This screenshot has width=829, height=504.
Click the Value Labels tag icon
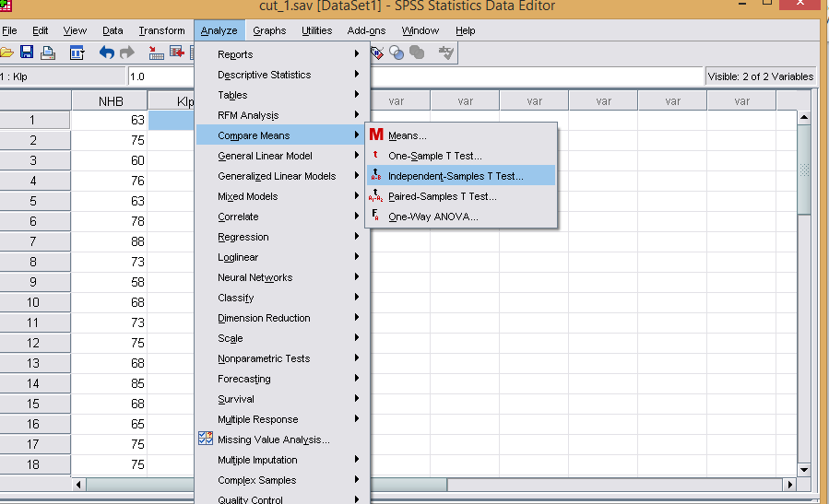point(377,53)
